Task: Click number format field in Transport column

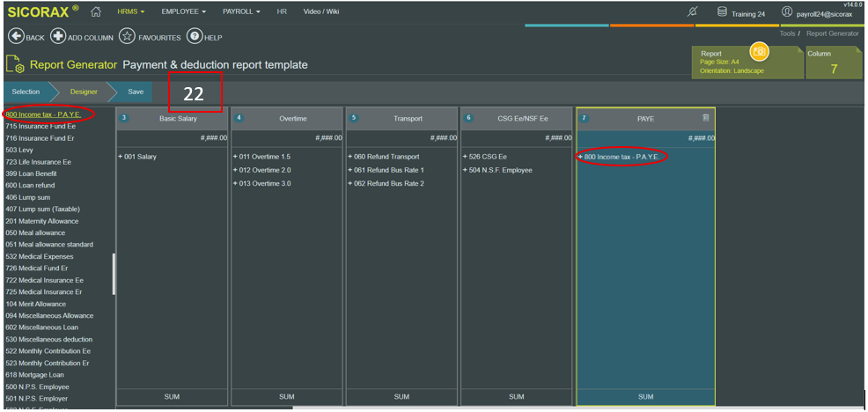Action: point(401,138)
